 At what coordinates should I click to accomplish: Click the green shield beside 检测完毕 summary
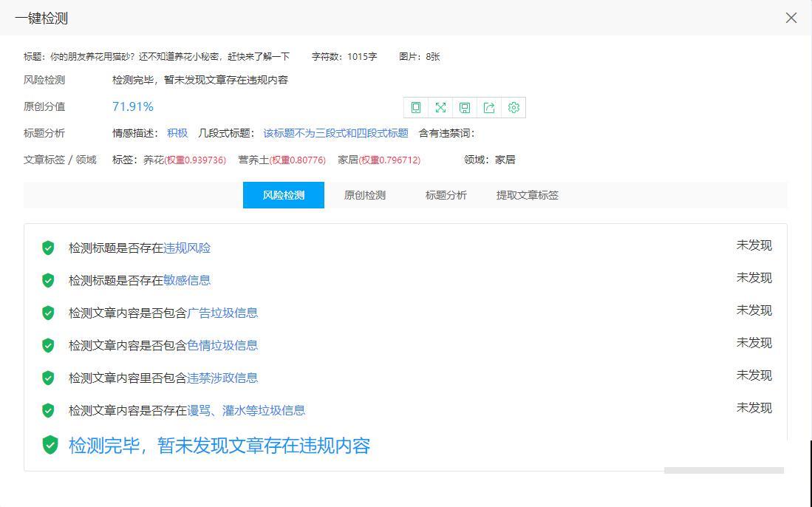pyautogui.click(x=49, y=446)
